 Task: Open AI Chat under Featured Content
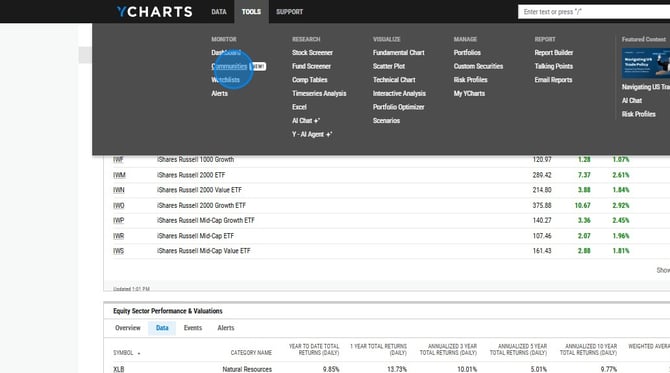click(632, 101)
